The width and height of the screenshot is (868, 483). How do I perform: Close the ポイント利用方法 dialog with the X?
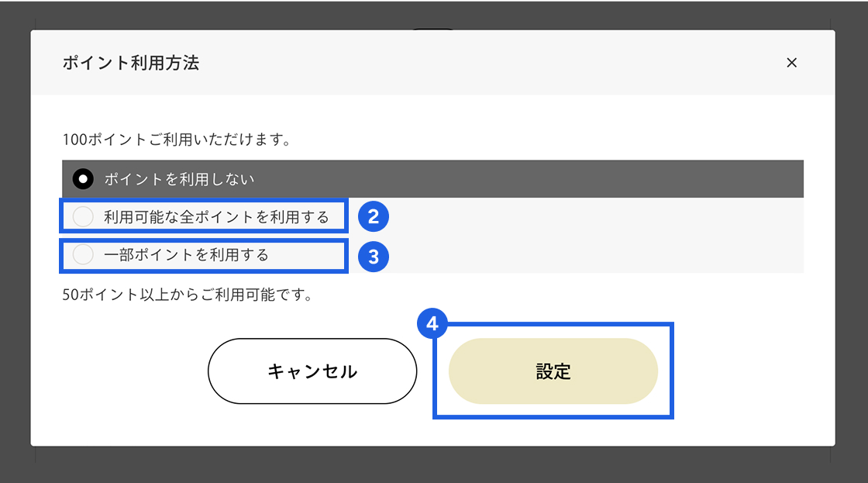(x=791, y=63)
